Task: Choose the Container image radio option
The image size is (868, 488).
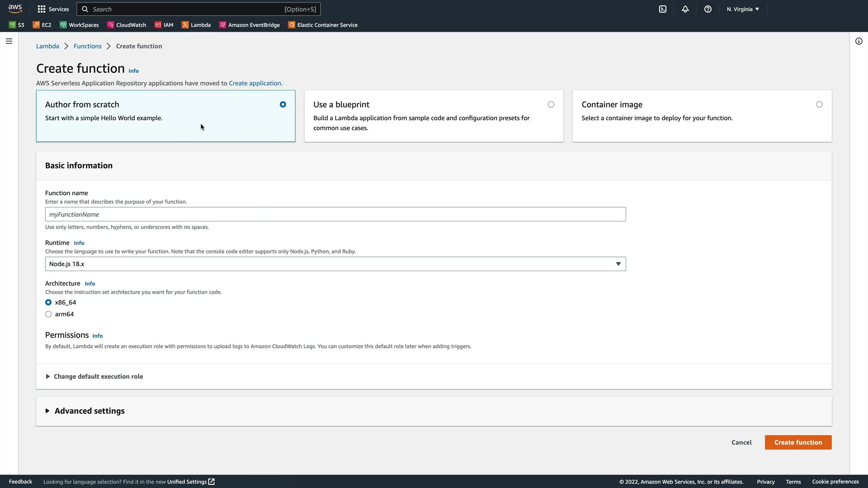Action: point(819,104)
